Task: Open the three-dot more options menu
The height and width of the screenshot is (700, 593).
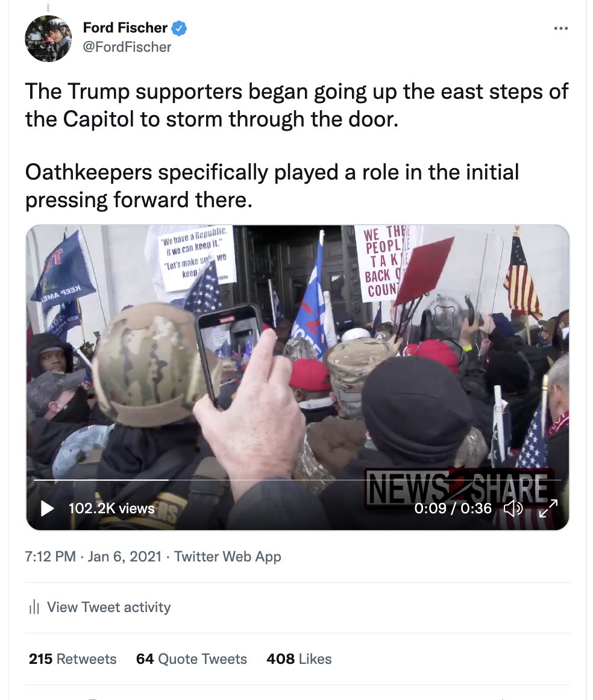Action: click(561, 28)
